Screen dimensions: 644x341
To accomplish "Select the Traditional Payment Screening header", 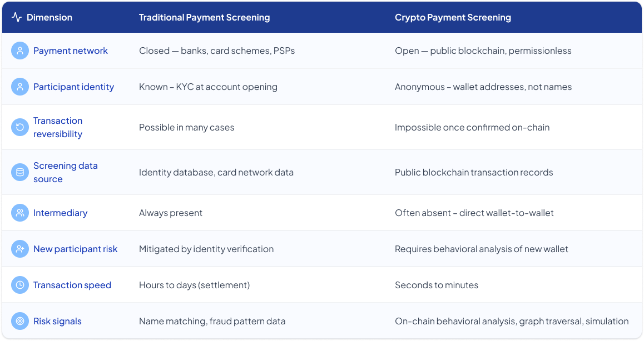I will 204,17.
